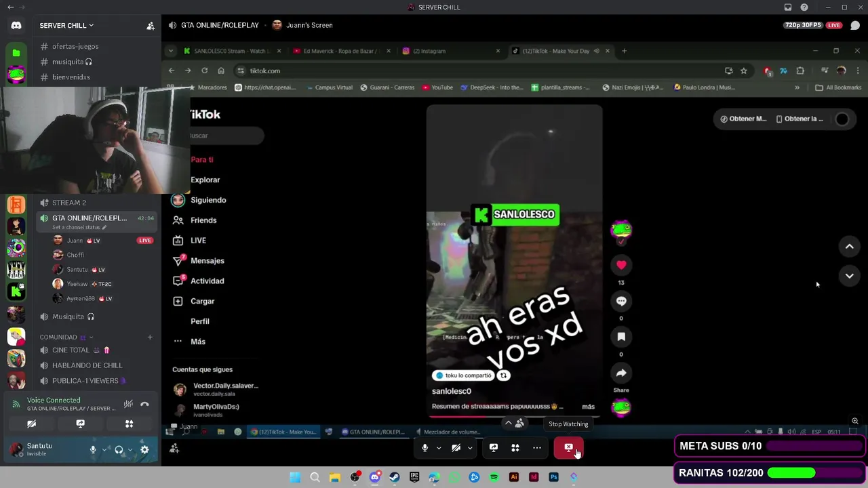Toggle noise suppression icon in Voice Connected panel
This screenshot has height=488, width=868.
pyautogui.click(x=128, y=404)
